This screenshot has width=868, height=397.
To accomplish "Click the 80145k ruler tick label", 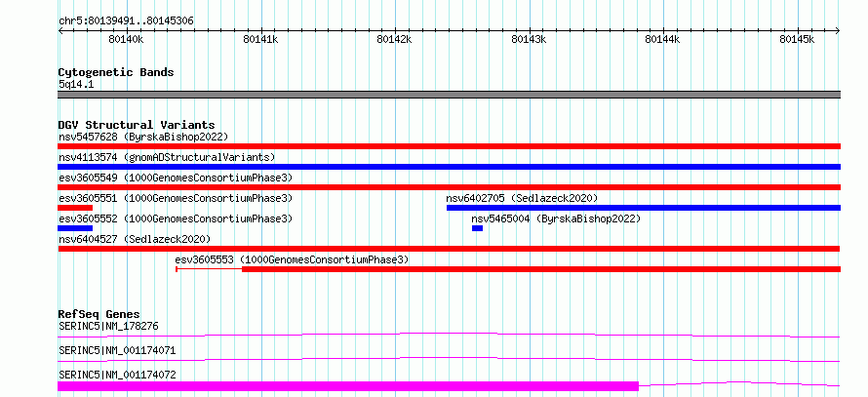I will pos(797,39).
